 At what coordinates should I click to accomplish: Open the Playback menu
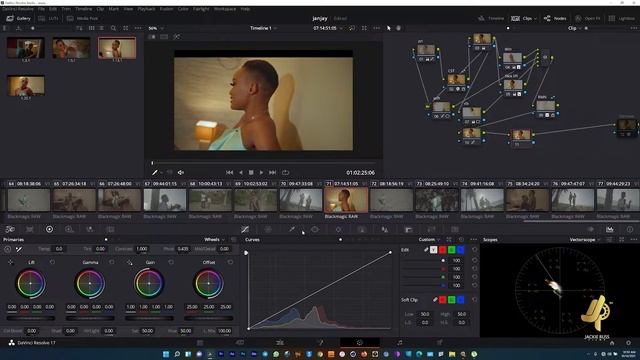tap(146, 9)
